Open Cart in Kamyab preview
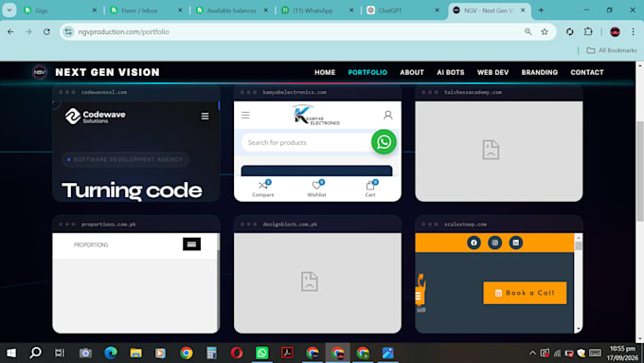Viewport: 644px width, 363px height. pos(370,190)
